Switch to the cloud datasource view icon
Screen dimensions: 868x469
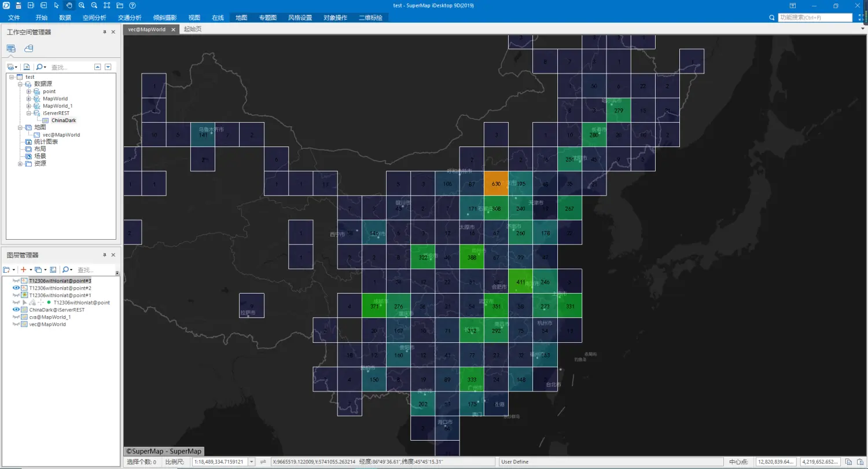click(28, 48)
